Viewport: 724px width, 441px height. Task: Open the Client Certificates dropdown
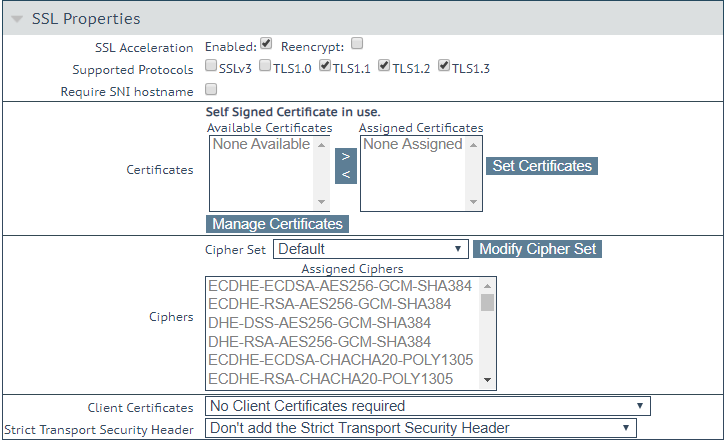click(428, 406)
